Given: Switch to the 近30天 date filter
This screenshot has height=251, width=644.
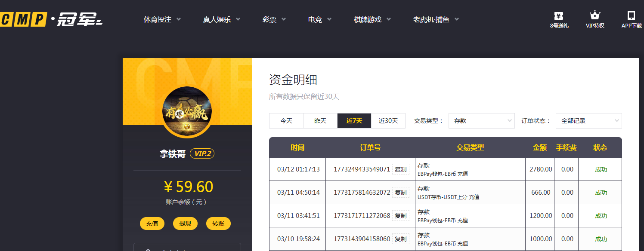Looking at the screenshot, I should 388,121.
